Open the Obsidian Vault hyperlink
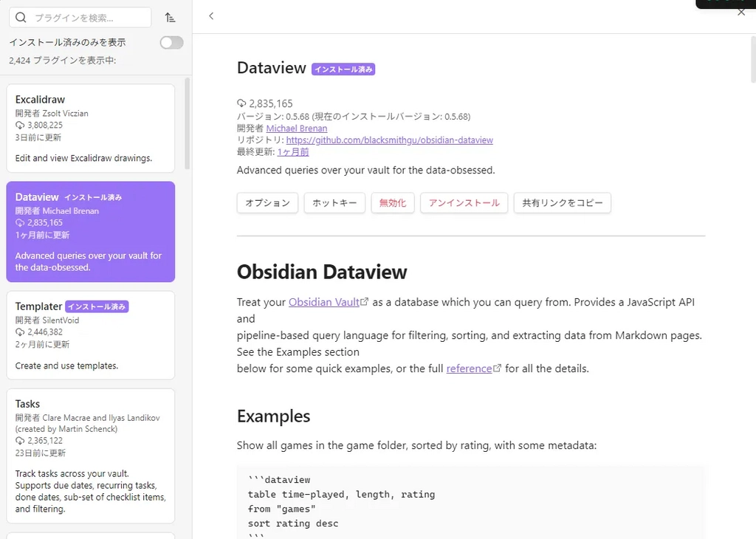The width and height of the screenshot is (756, 539). [x=324, y=302]
